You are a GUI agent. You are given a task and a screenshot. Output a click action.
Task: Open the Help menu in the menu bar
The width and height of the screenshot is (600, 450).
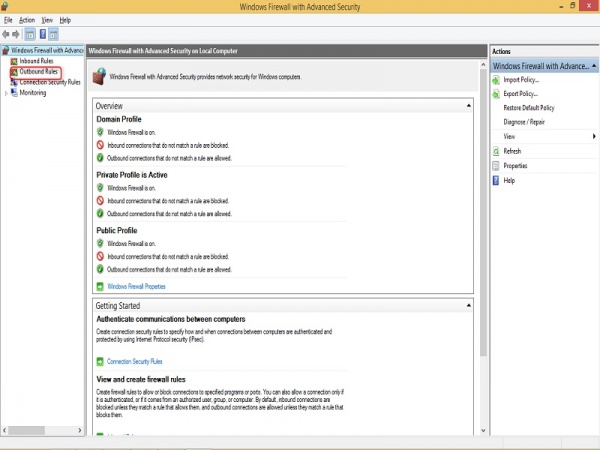[65, 20]
